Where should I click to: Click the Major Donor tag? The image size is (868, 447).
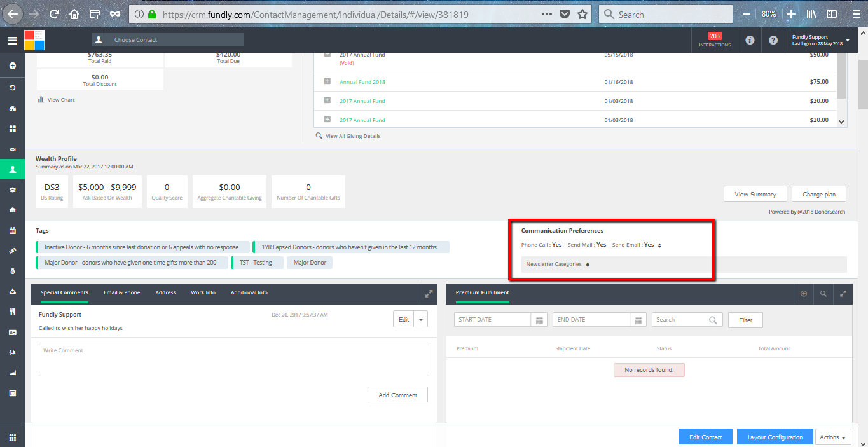310,263
